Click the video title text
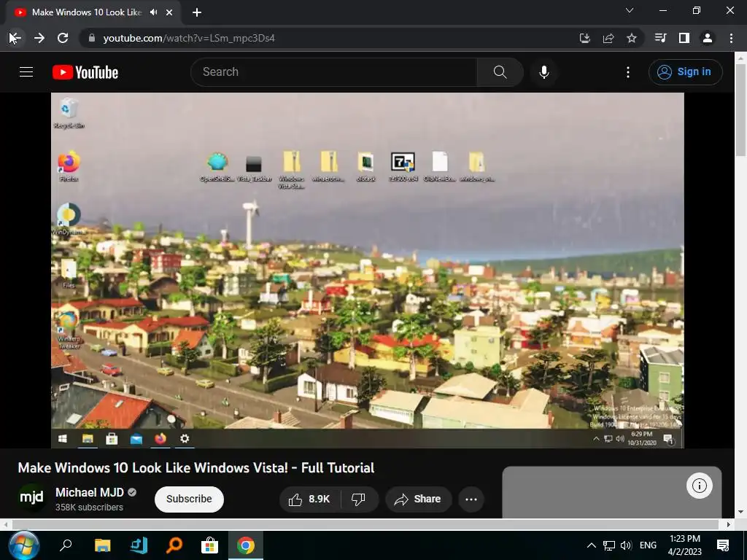 point(196,468)
